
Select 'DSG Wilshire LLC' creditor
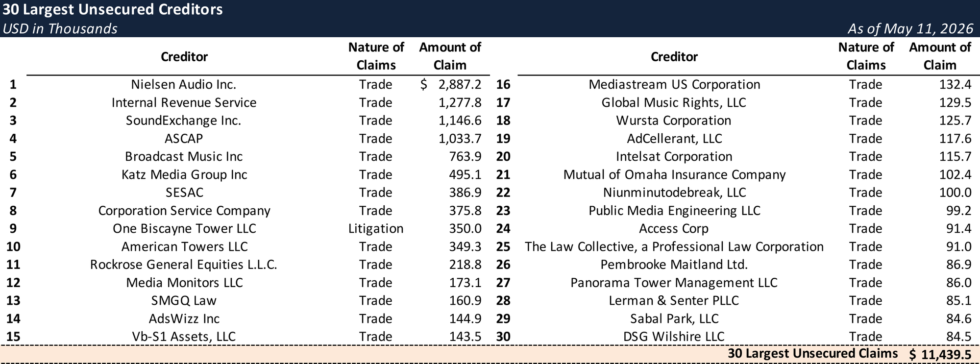(674, 337)
